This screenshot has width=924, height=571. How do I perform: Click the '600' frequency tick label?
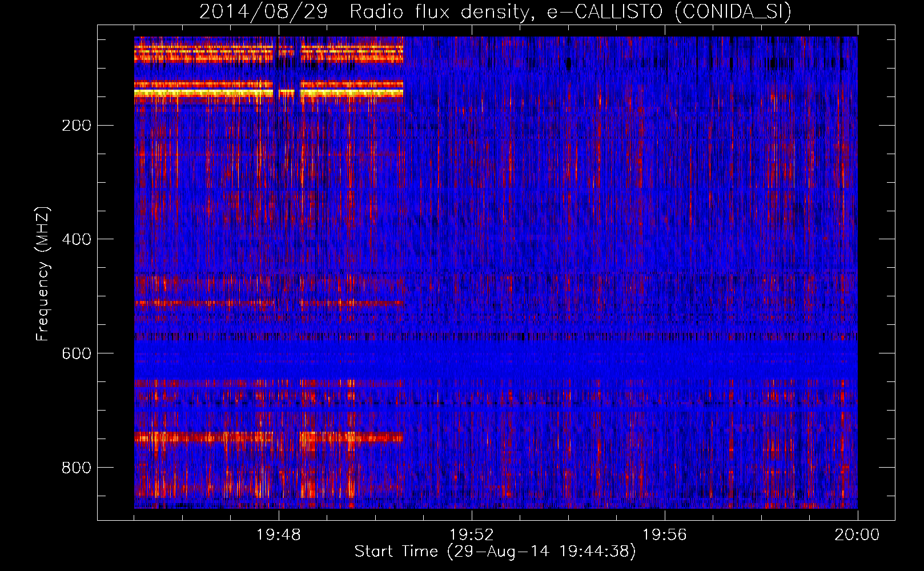(77, 354)
